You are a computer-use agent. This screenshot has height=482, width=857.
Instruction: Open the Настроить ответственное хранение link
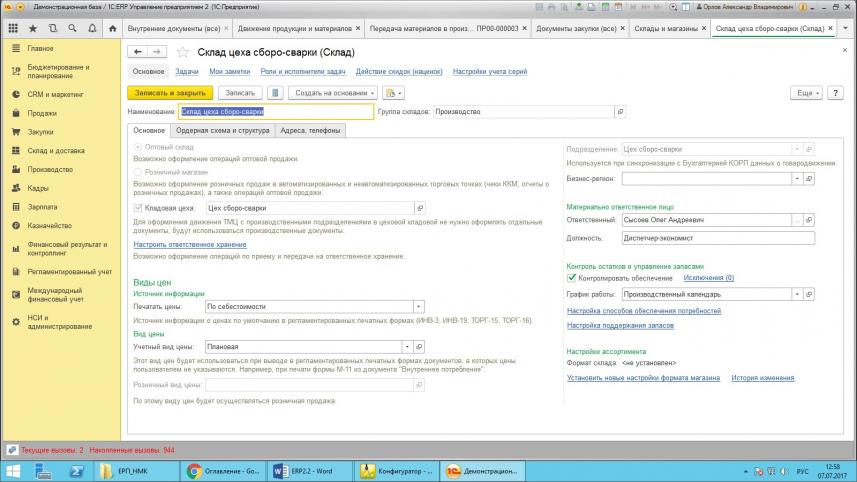click(189, 245)
